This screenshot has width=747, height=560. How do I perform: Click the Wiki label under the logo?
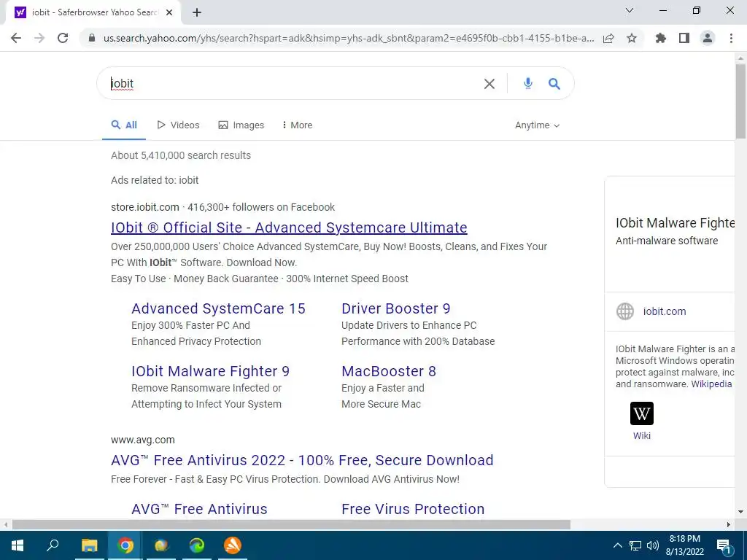(642, 436)
